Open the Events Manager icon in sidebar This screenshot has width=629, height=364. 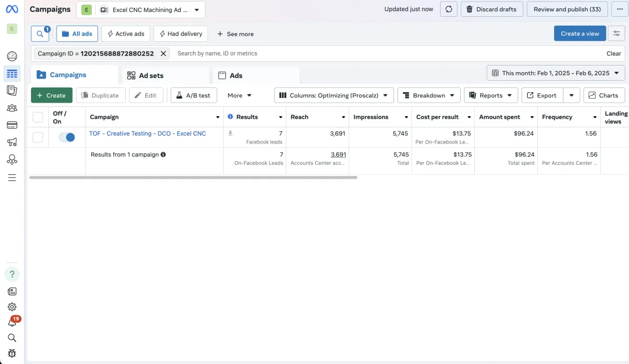12,160
